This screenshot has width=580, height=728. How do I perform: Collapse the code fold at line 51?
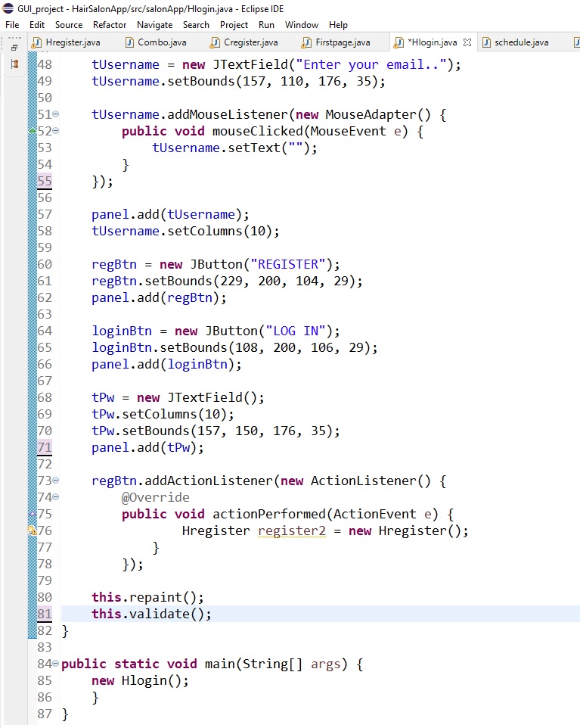tap(56, 114)
